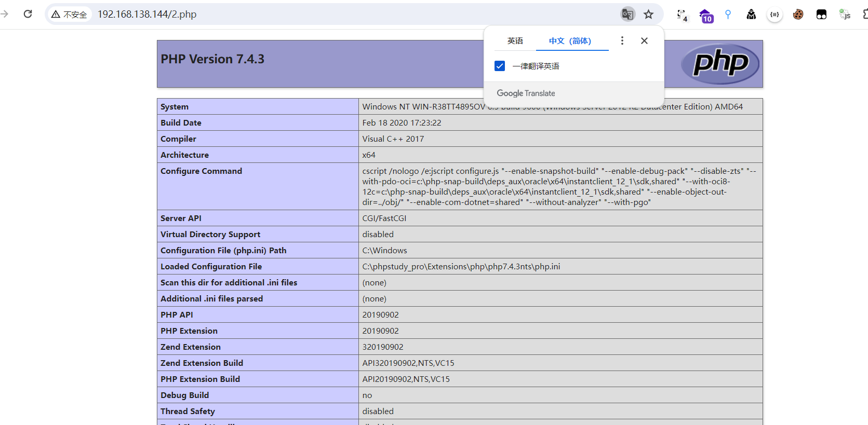
Task: Click the php.ini path value C:\Windows
Action: pyautogui.click(x=384, y=251)
